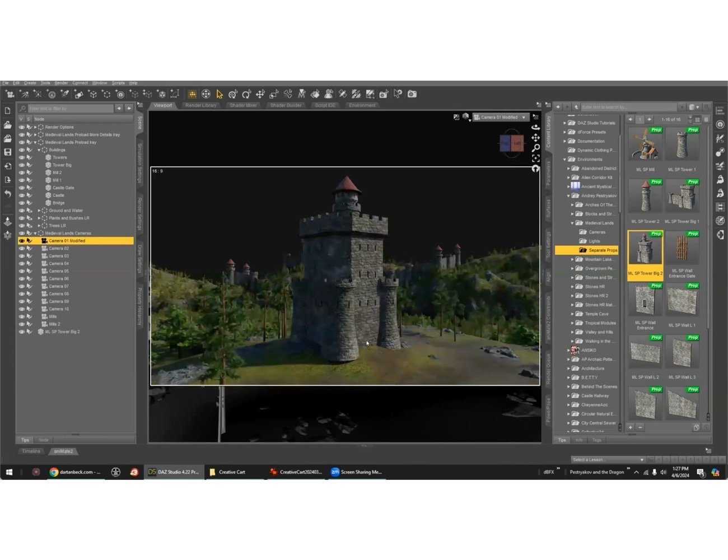Open the viewport camera cube navigation icon
The image size is (728, 560).
465,116
